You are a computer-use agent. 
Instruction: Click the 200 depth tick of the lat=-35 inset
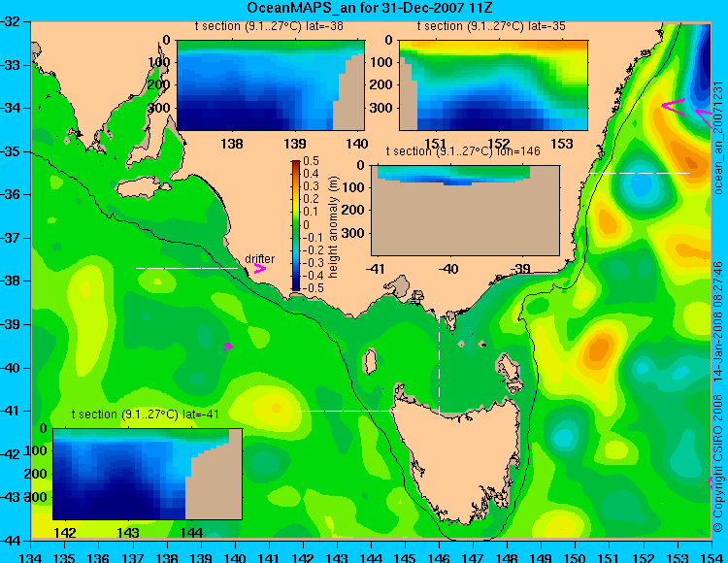click(x=381, y=85)
